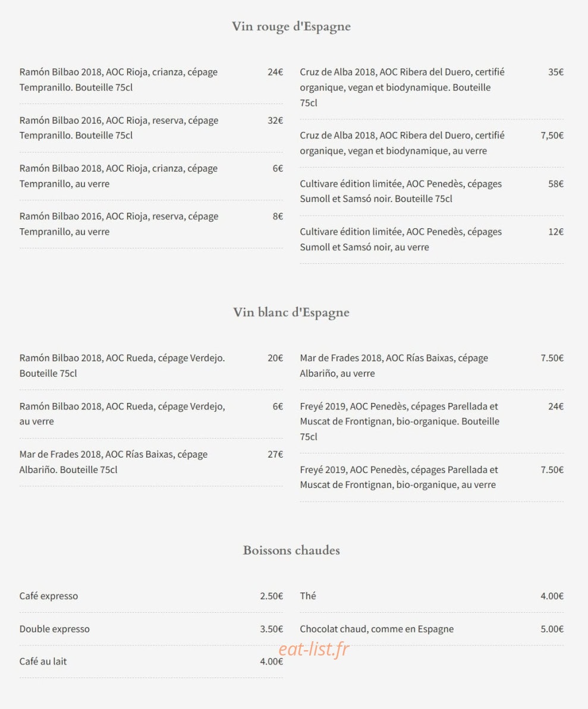Select the Café expresso menu item
This screenshot has height=709, width=588.
point(151,596)
